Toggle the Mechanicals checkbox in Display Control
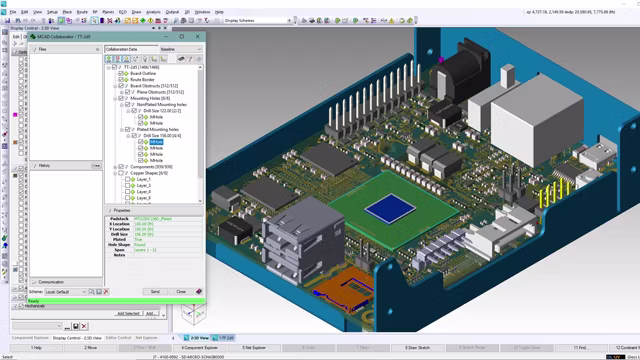The height and width of the screenshot is (360, 640). coord(21,306)
